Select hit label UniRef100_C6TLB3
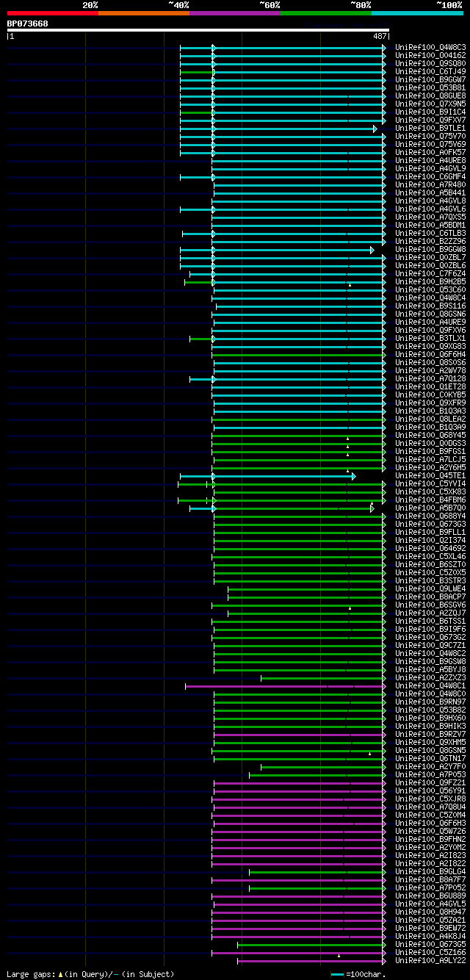 pos(430,233)
